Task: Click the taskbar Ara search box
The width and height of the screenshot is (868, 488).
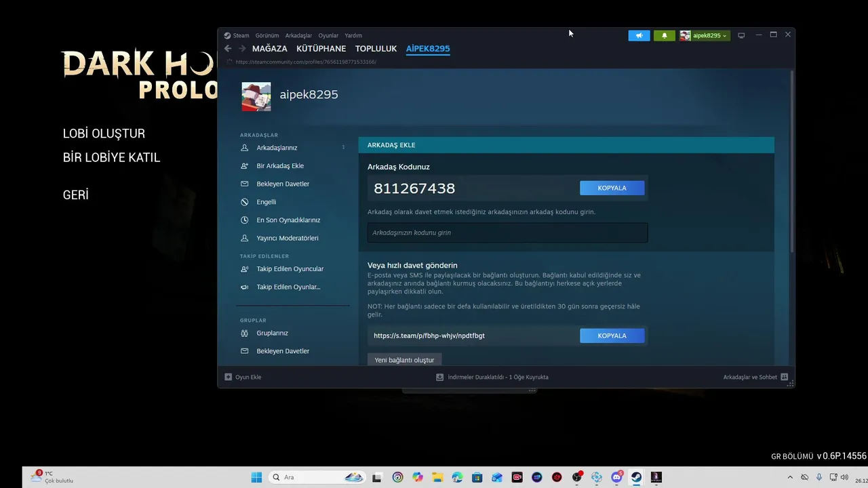Action: [317, 477]
